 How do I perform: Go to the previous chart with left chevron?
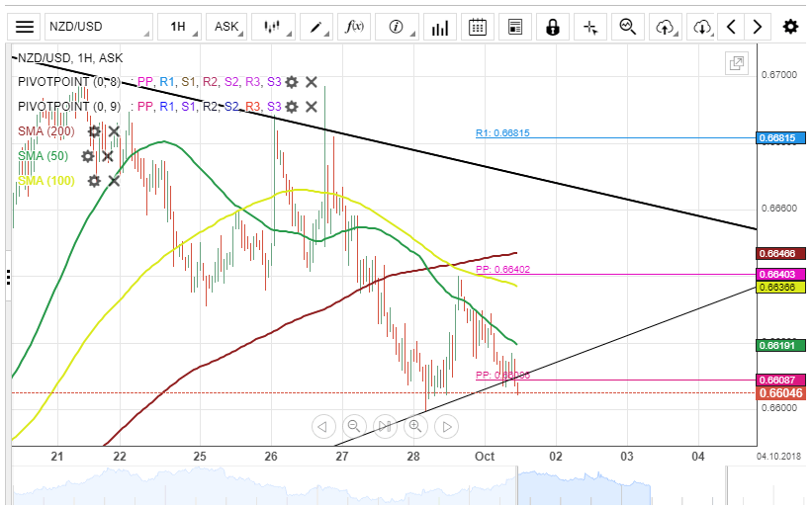(731, 27)
